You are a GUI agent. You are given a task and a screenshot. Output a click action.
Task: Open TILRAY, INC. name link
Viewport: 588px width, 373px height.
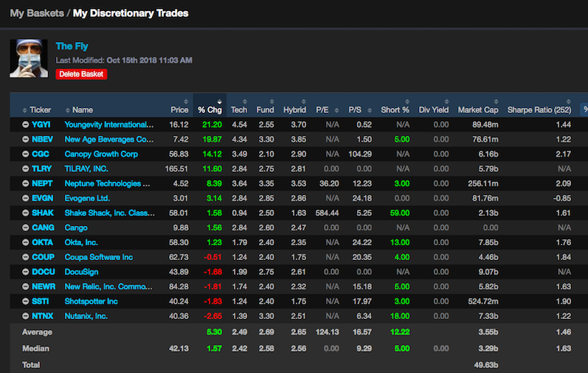coord(86,169)
